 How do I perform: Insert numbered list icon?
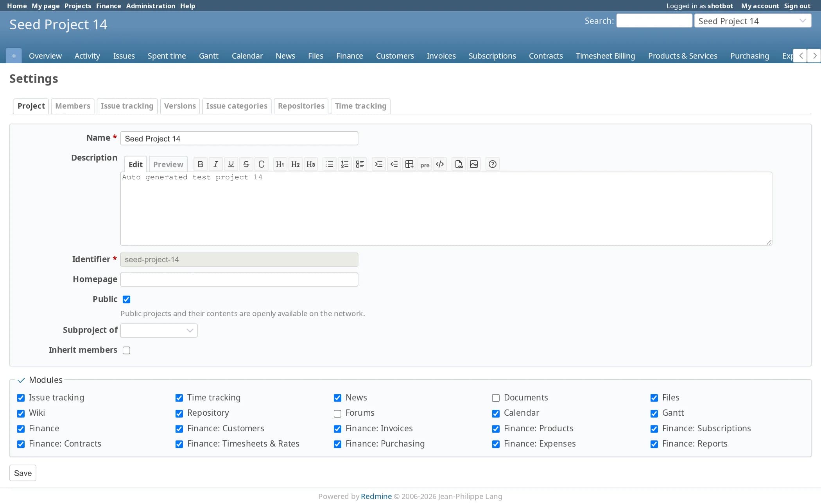pos(345,164)
